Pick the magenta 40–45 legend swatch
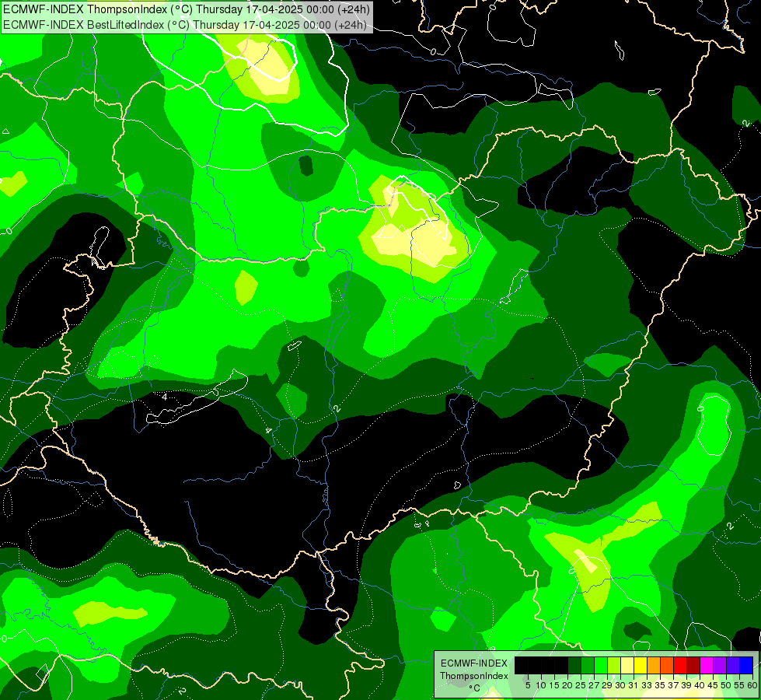Image resolution: width=761 pixels, height=700 pixels. click(707, 665)
